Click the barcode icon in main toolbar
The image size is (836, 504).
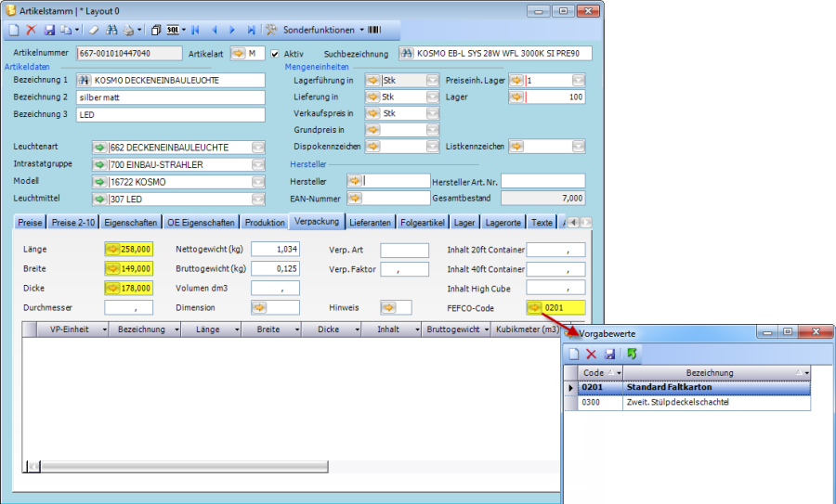coord(374,31)
